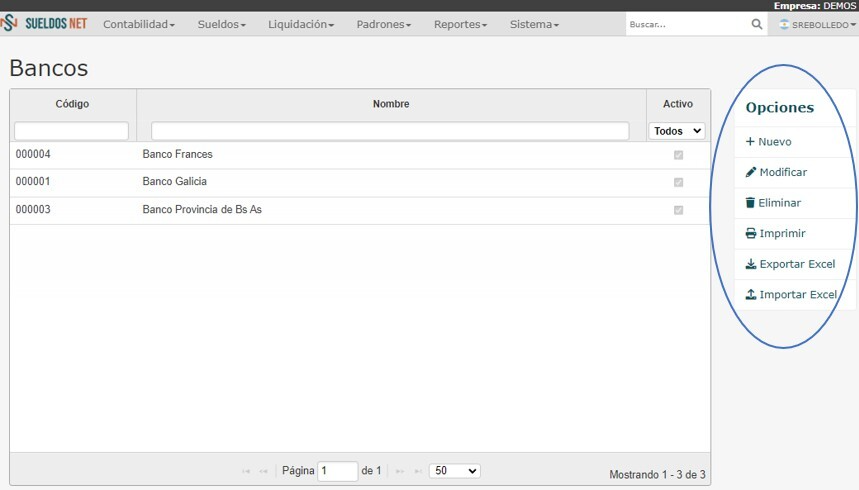
Task: Click the Página number input
Action: click(337, 471)
